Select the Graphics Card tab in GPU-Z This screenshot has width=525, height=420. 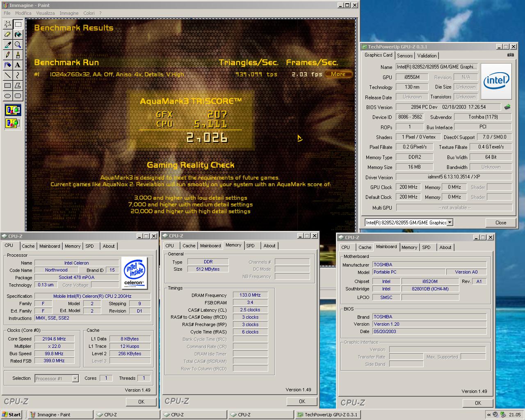point(379,55)
